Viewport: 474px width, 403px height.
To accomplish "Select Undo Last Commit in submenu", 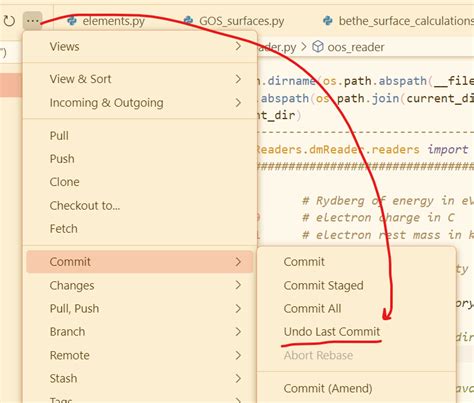I will point(356,332).
